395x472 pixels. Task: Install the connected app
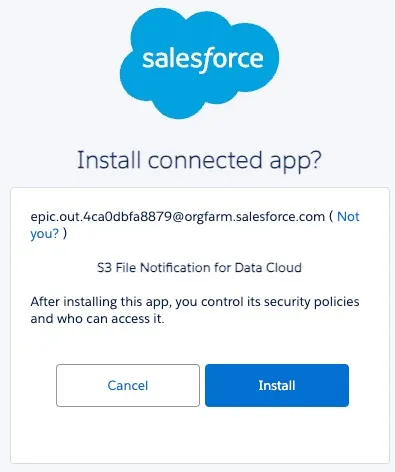(x=277, y=385)
